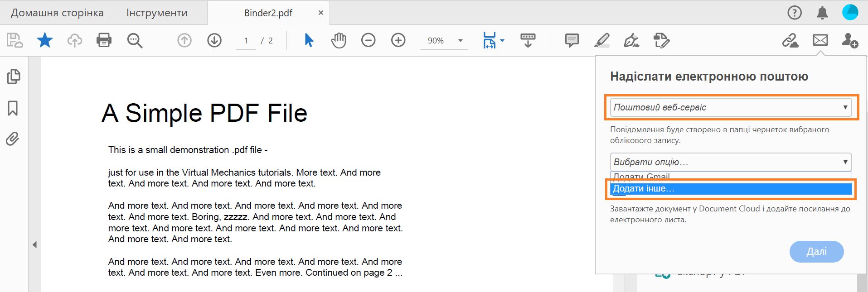Close the Binder2.pdf tab
The height and width of the screenshot is (292, 868).
click(x=321, y=13)
